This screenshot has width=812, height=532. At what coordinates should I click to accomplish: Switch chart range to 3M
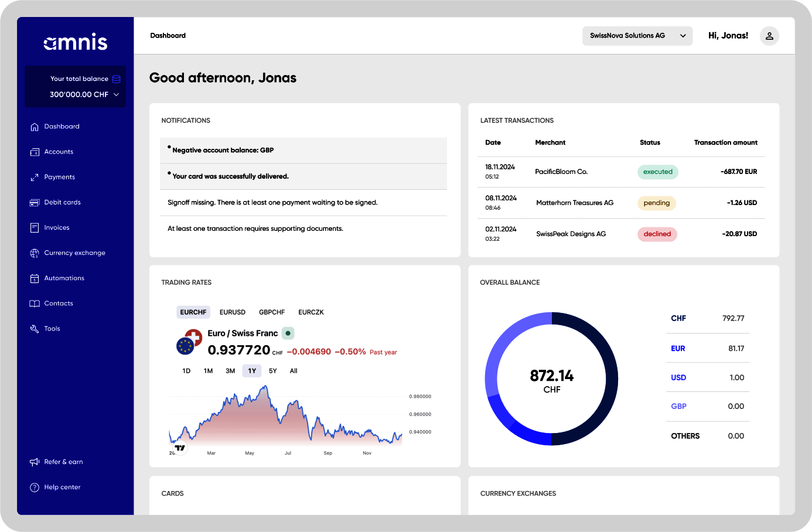pyautogui.click(x=230, y=371)
